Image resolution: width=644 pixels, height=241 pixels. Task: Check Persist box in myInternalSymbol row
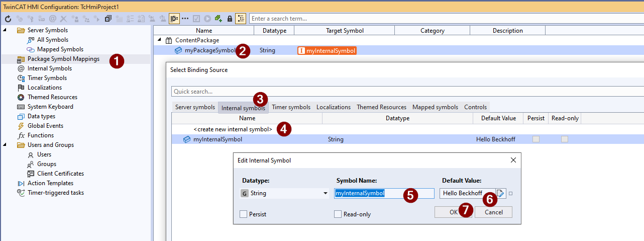pyautogui.click(x=536, y=139)
